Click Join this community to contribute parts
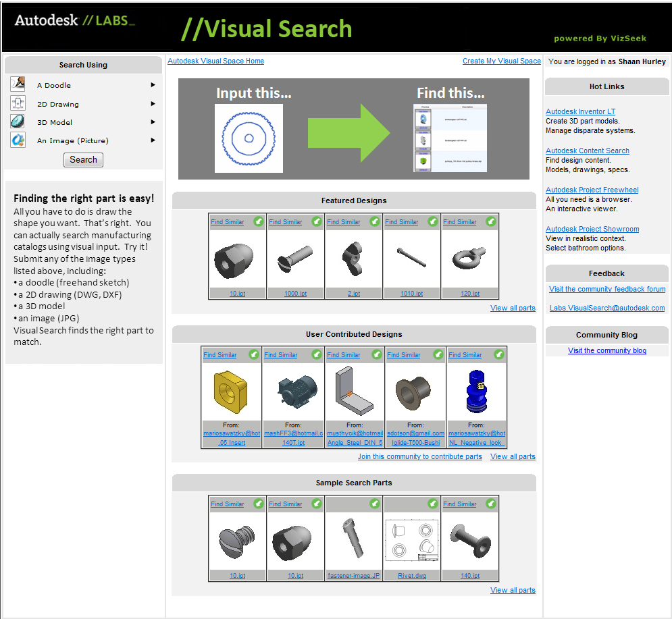The height and width of the screenshot is (619, 672). [420, 456]
